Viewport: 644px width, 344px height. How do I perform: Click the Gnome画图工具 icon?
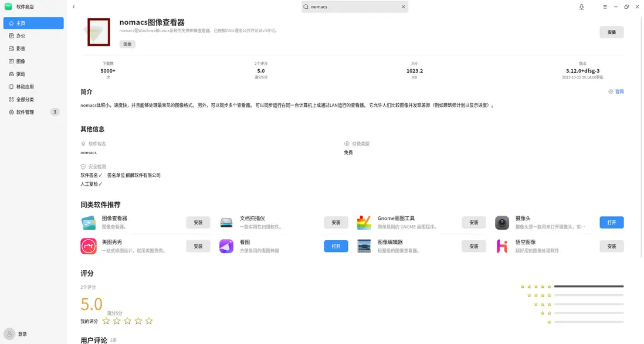click(364, 223)
